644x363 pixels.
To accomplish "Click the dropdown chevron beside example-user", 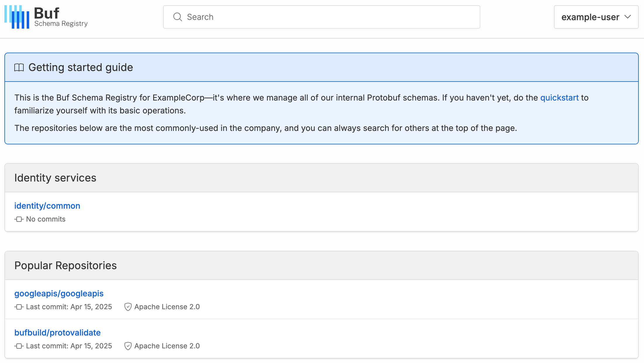I will pos(628,17).
